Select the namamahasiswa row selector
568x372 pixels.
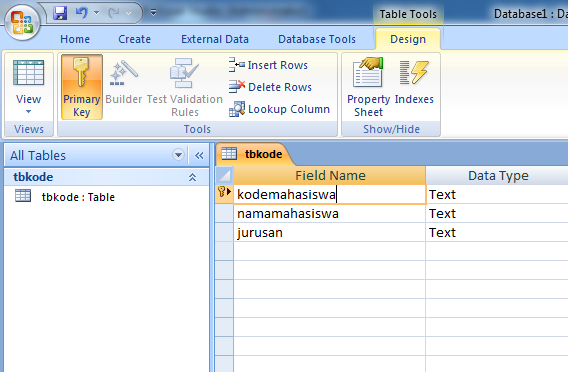point(225,214)
